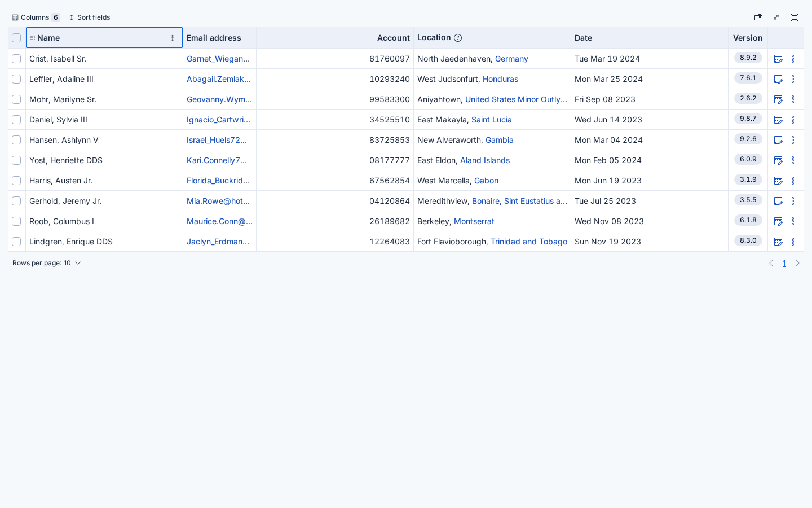The image size is (812, 508).
Task: Edit row for Gerhold, Jeremy Jr.
Action: (779, 201)
